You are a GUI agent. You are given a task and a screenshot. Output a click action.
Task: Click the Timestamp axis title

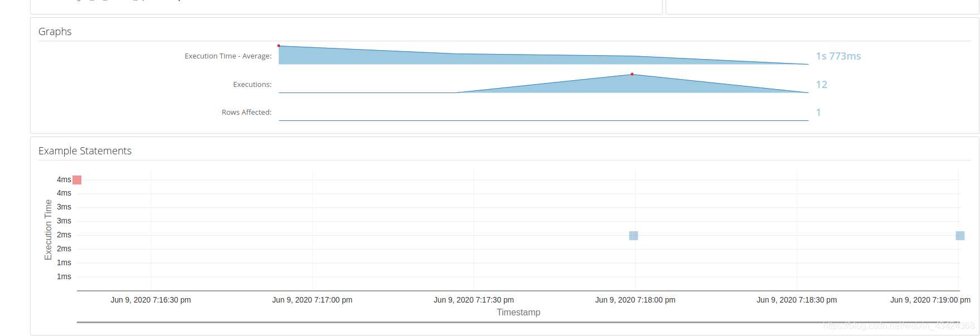pyautogui.click(x=518, y=313)
